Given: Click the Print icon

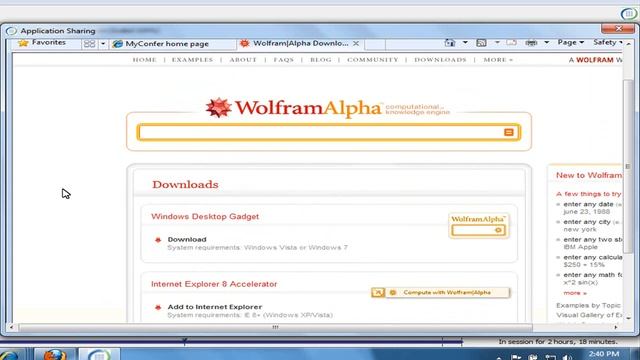Looking at the screenshot, I should (x=531, y=42).
